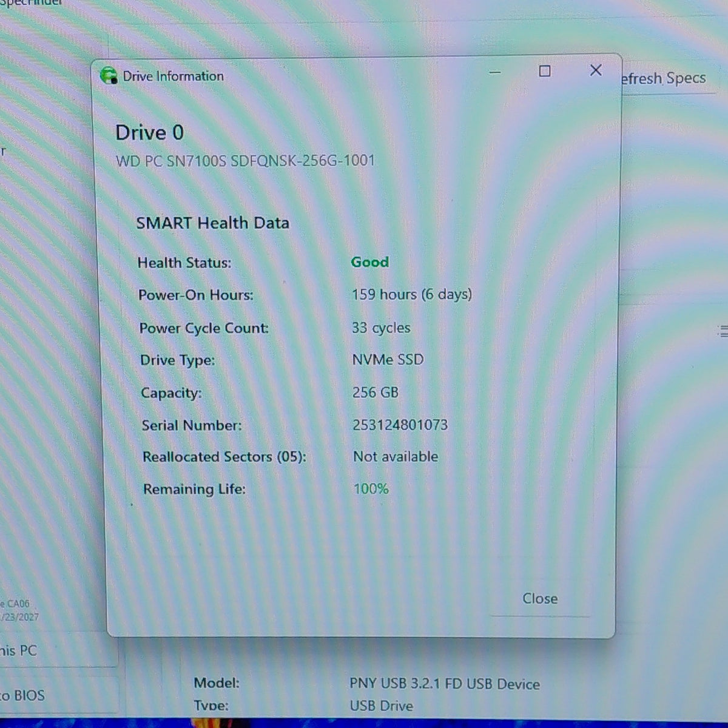Select the Drive 0 heading
728x728 pixels.
coord(149,132)
